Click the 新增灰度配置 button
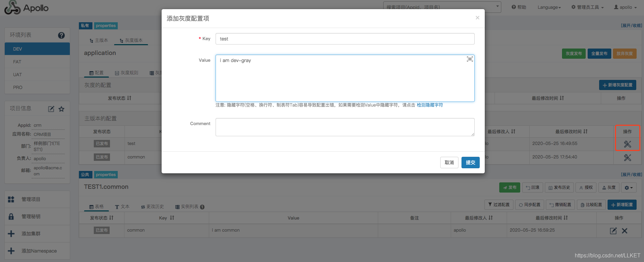 (x=618, y=85)
